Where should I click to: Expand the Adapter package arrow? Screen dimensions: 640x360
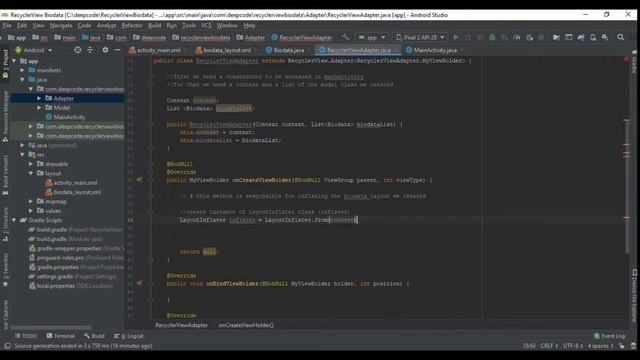(39, 98)
